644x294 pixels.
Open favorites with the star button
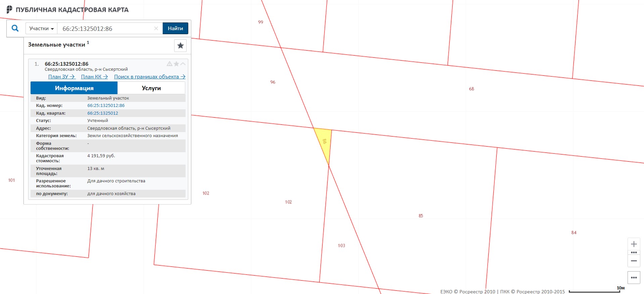pos(180,46)
